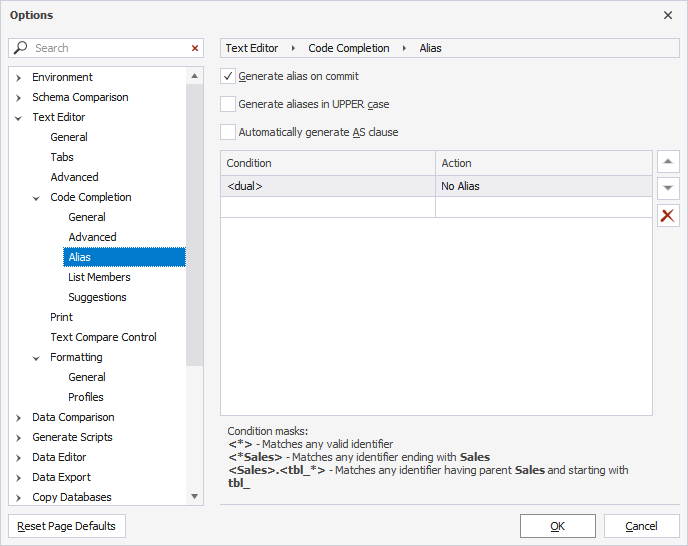Select Copy Databases tree item label

(x=72, y=497)
